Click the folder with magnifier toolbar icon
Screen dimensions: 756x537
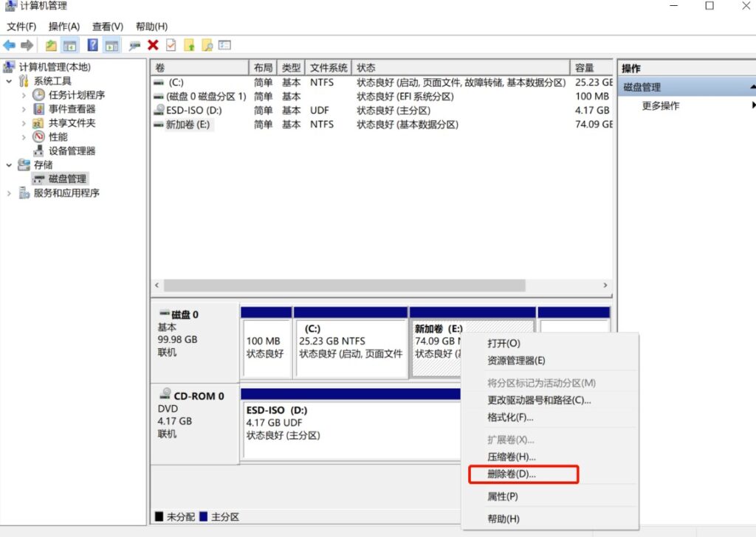207,45
